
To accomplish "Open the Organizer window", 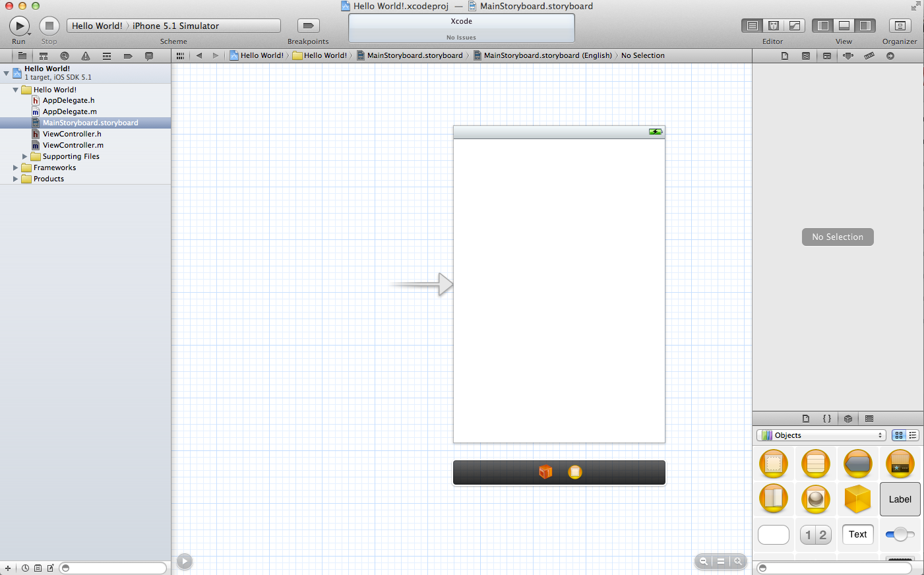I will (x=900, y=26).
